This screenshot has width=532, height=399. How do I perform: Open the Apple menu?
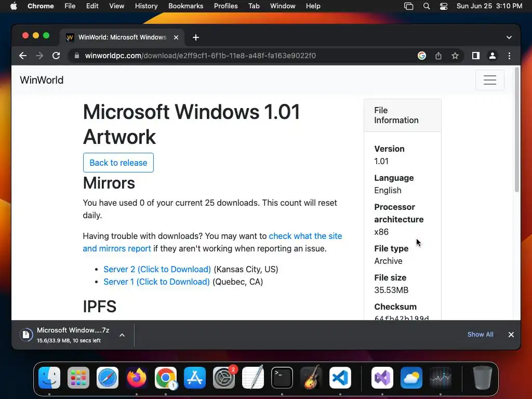(x=14, y=6)
